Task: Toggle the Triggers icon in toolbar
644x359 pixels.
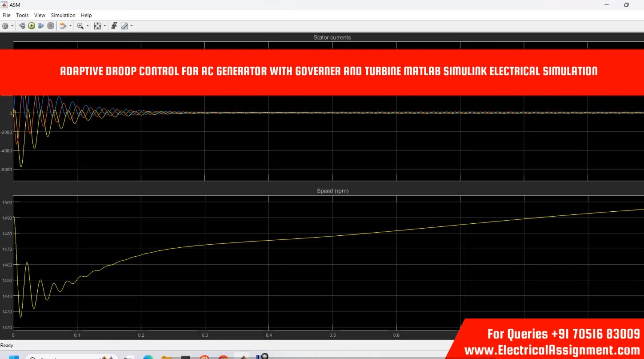Action: coord(114,26)
